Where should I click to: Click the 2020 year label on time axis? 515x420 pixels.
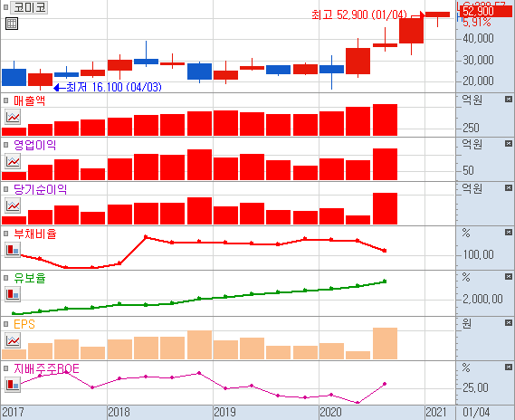(x=330, y=412)
